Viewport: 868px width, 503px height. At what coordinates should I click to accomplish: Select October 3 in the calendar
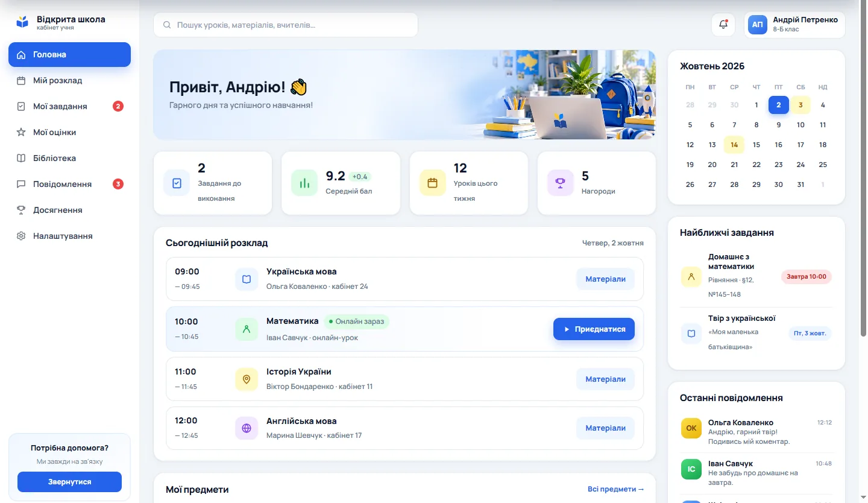pyautogui.click(x=800, y=105)
